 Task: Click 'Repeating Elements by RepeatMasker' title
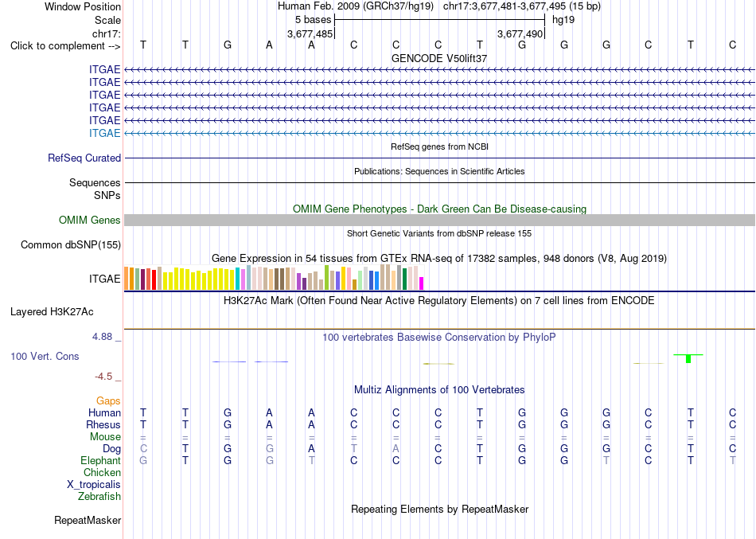point(440,509)
